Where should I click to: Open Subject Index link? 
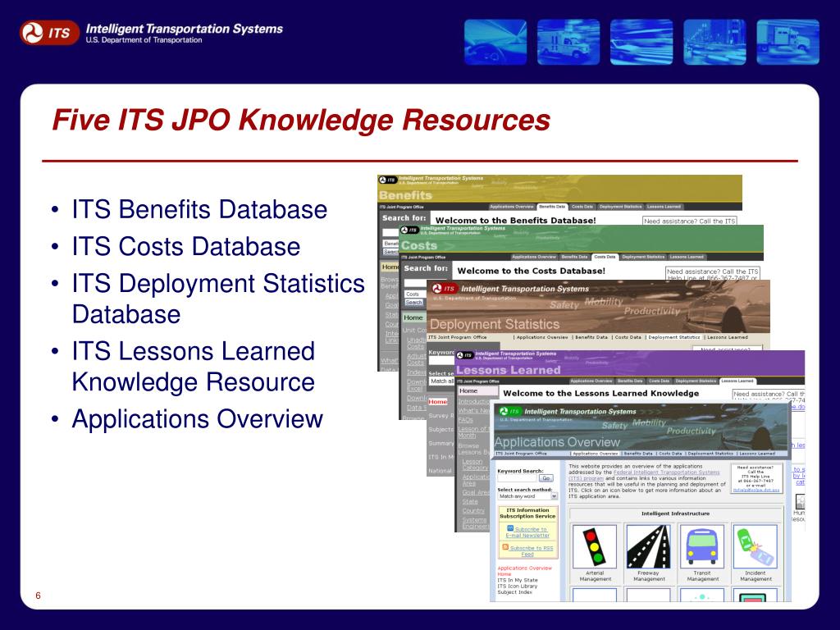pos(514,592)
